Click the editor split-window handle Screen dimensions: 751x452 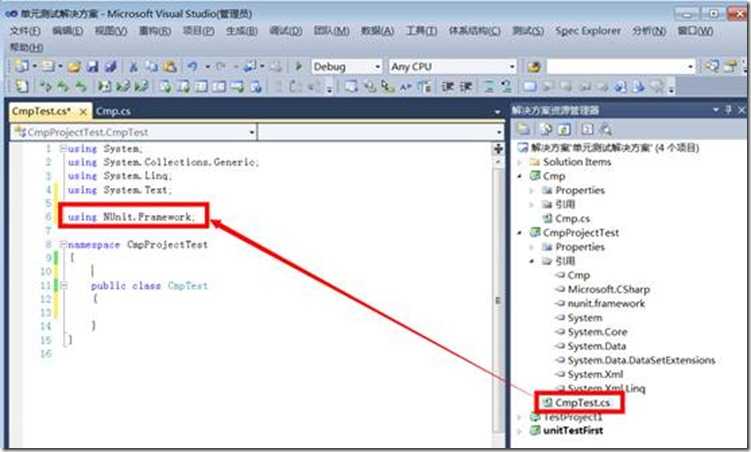pyautogui.click(x=498, y=149)
